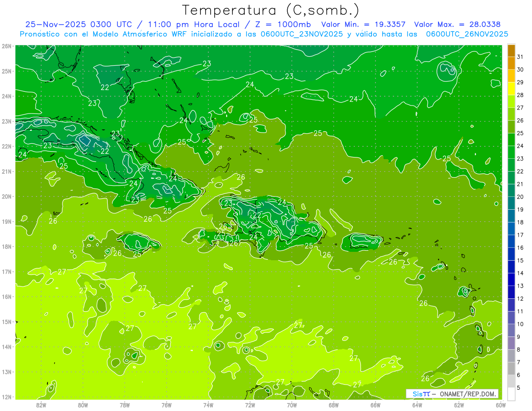Screen dimensions: 532x411
Task: Click the '64W' longitude axis label
Action: coord(417,404)
